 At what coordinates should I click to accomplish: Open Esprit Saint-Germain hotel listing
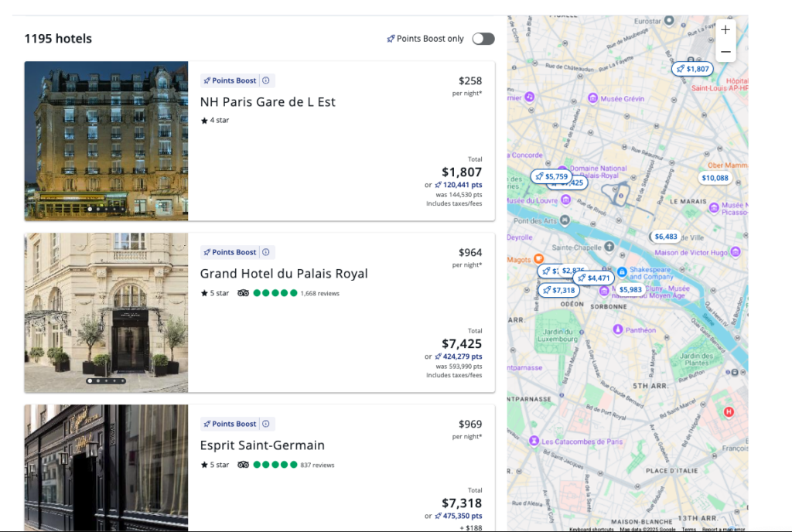pyautogui.click(x=262, y=445)
